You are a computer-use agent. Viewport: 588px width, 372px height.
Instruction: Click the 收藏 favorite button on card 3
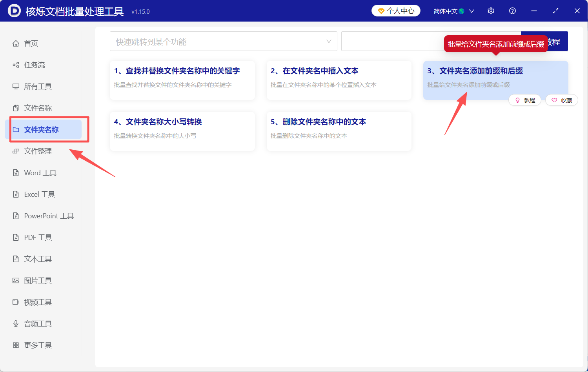point(562,100)
